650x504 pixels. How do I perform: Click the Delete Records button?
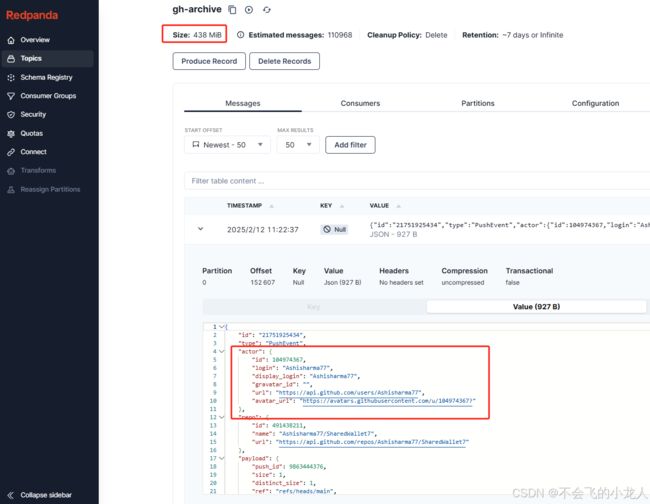[x=284, y=61]
